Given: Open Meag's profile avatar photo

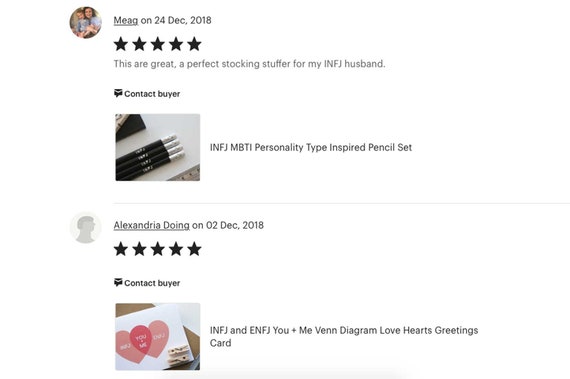Looking at the screenshot, I should point(85,23).
